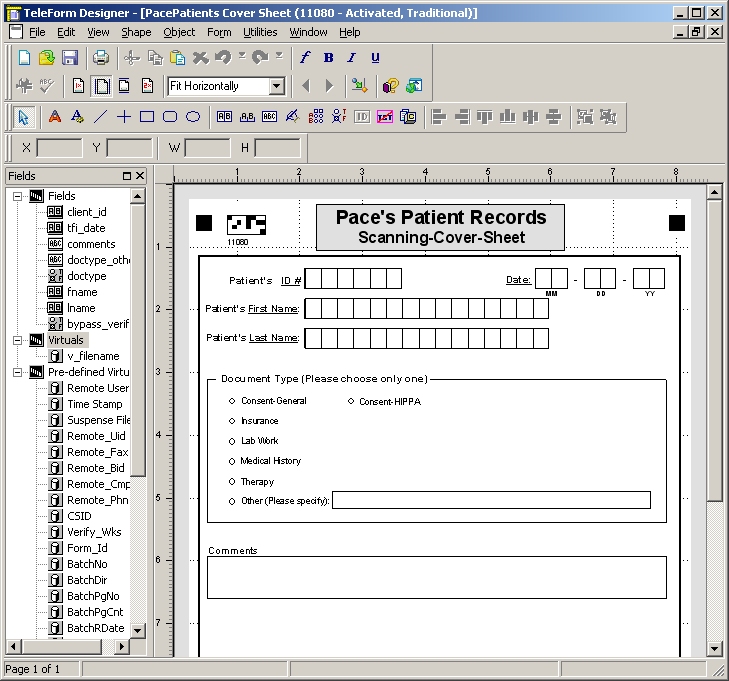Viewport: 729px width, 681px height.
Task: Collapse the Pre-defined Virtuals tree node
Action: coord(17,372)
